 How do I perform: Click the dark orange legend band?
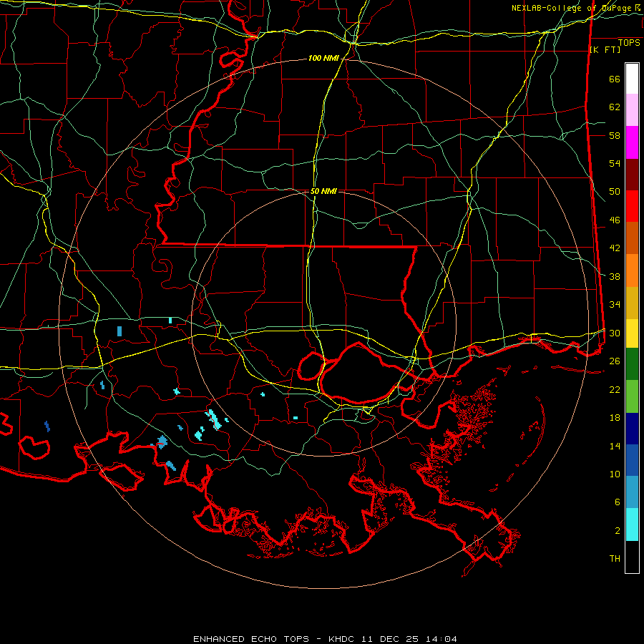pyautogui.click(x=632, y=238)
